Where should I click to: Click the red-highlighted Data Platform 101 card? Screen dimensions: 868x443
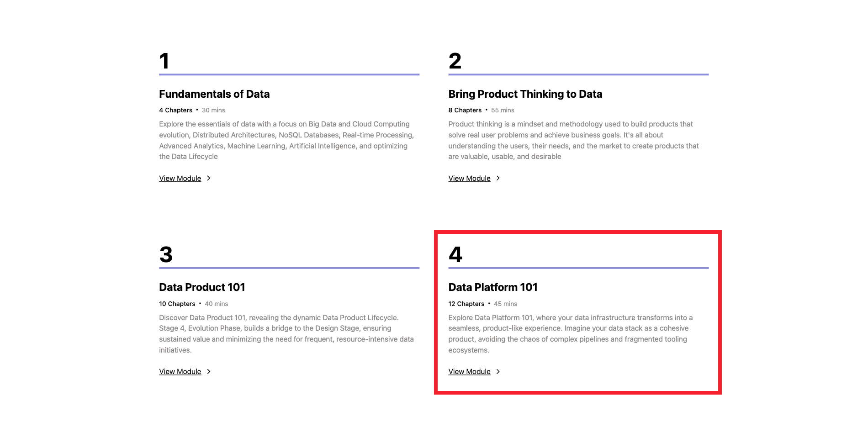[578, 312]
